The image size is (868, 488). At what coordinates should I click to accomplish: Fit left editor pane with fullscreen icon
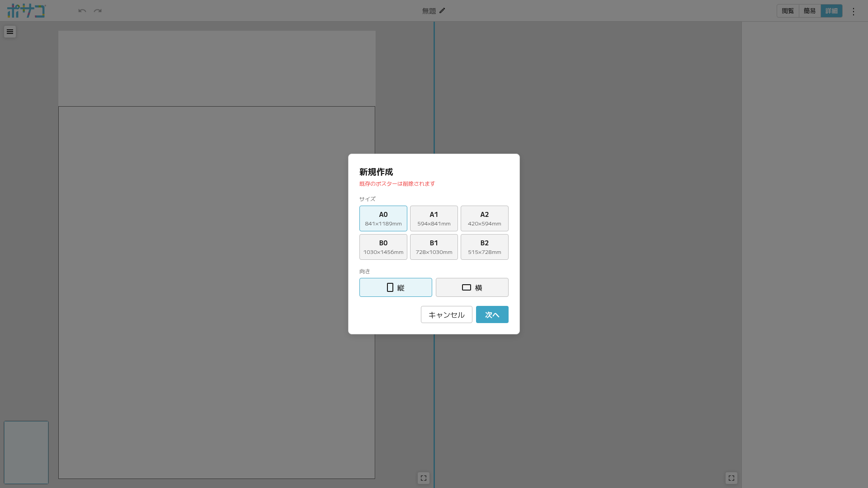424,478
